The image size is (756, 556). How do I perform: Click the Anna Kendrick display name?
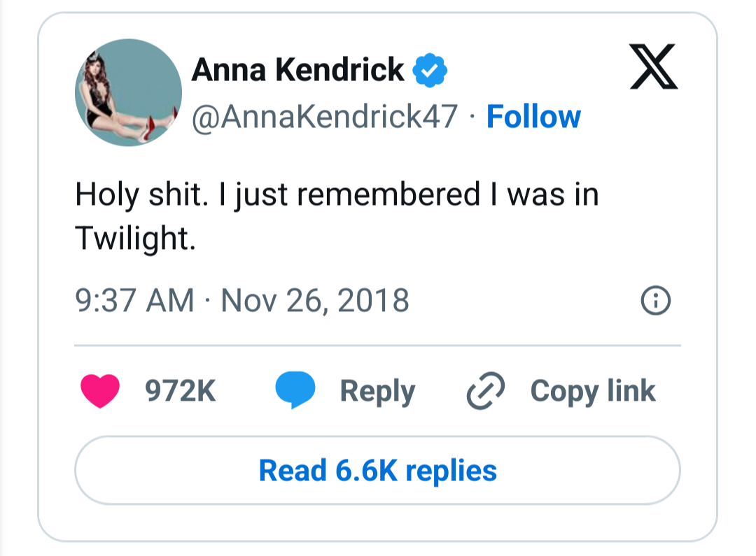coord(297,69)
